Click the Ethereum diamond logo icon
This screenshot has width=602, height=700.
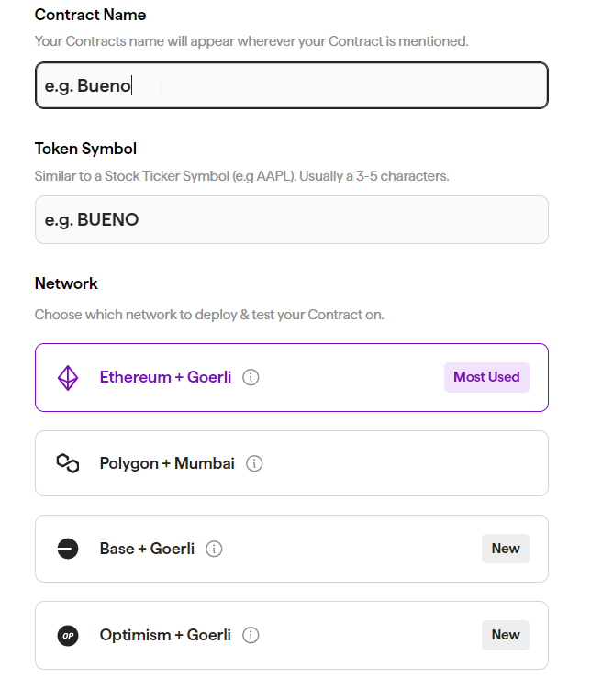(x=68, y=378)
